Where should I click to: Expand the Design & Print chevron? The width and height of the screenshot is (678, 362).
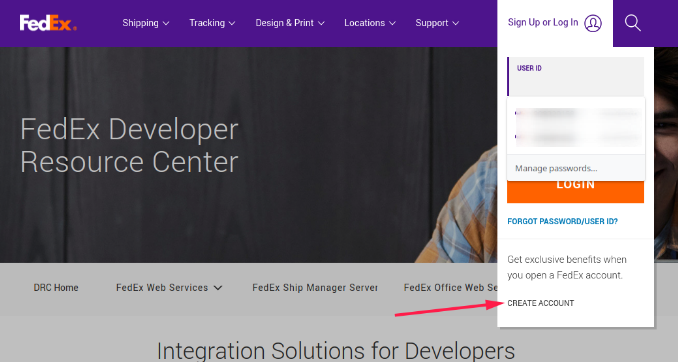(321, 23)
